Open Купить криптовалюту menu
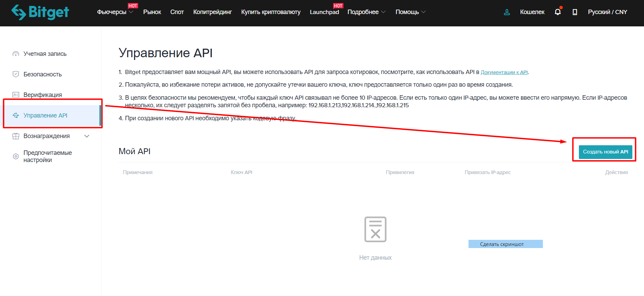644x296 pixels. pyautogui.click(x=271, y=12)
